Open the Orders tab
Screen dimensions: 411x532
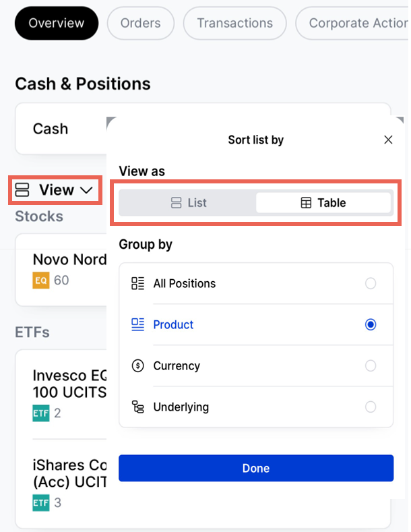click(x=140, y=23)
